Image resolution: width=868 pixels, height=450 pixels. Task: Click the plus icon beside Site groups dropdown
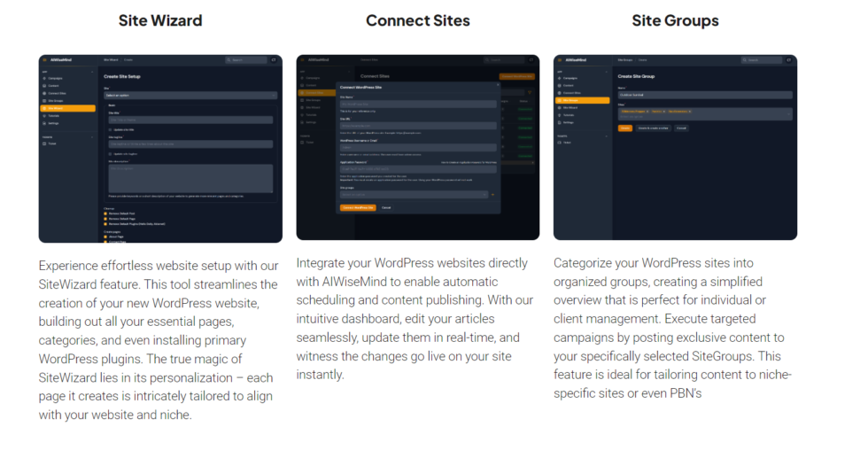[x=492, y=194]
